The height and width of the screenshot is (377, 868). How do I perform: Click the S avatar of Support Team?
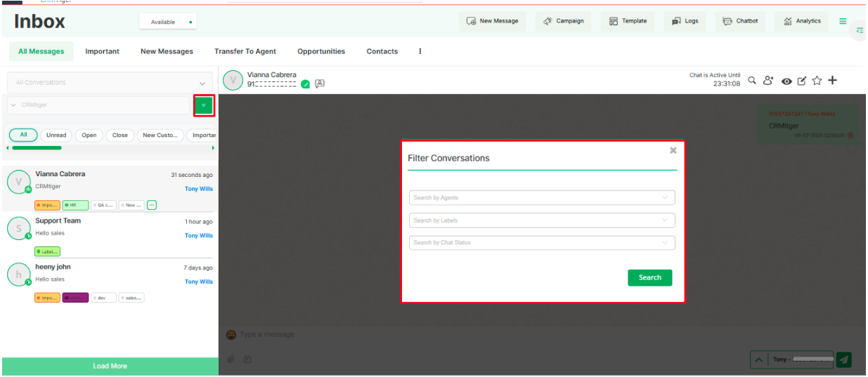[18, 228]
